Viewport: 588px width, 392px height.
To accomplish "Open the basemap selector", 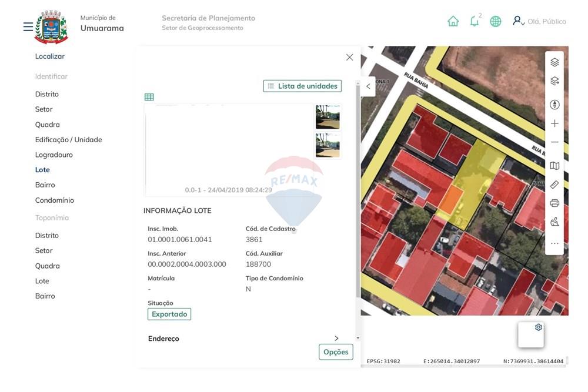I will tap(554, 166).
